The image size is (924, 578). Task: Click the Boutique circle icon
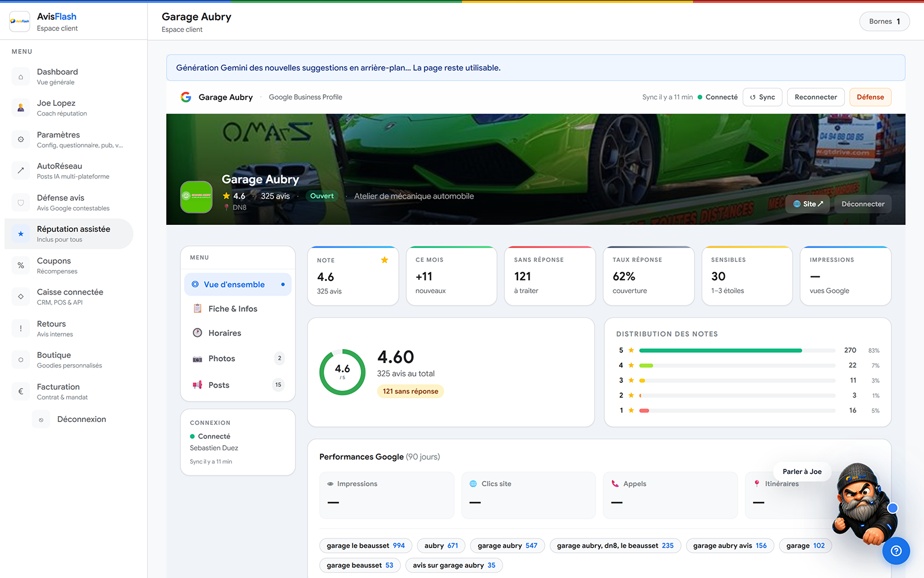point(21,360)
